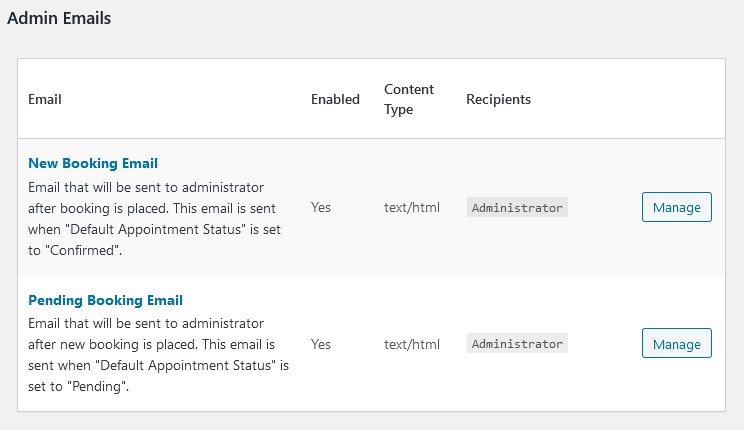Click Administrator tag in New Booking row

pos(517,208)
